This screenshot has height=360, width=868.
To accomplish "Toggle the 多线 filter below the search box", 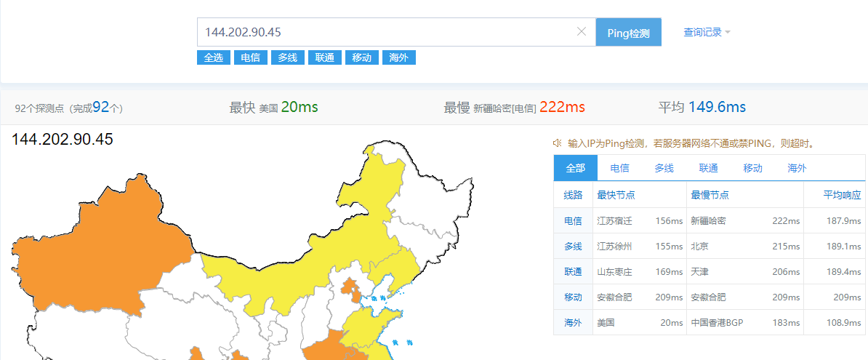I will pyautogui.click(x=288, y=57).
